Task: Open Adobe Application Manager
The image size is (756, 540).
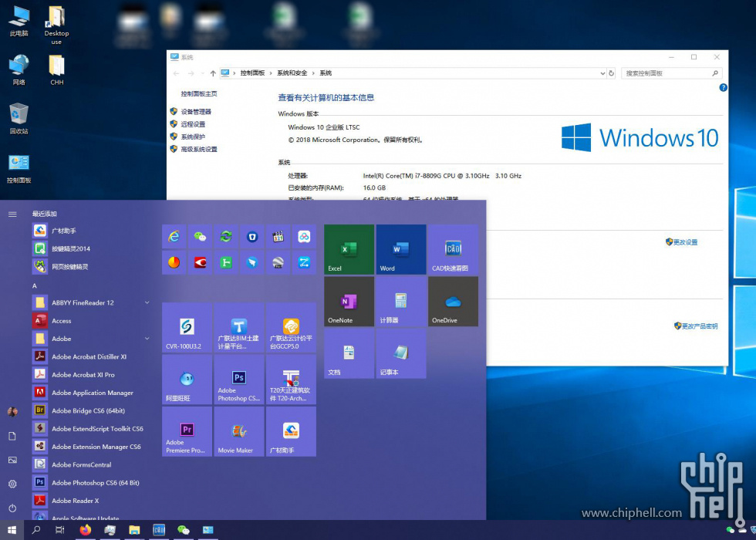Action: point(92,393)
